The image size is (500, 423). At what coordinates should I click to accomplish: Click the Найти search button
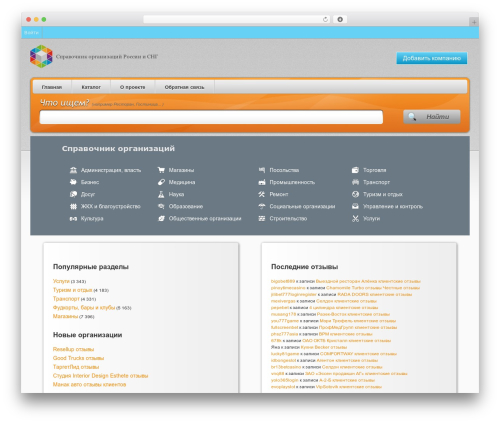(x=432, y=117)
